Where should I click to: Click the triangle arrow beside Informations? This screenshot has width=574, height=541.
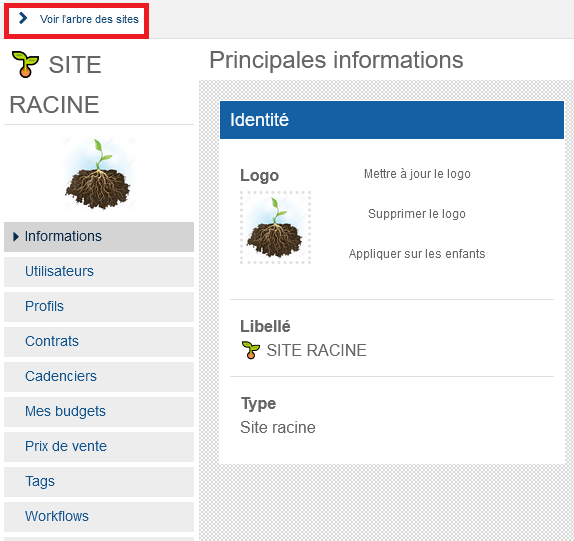(x=15, y=237)
